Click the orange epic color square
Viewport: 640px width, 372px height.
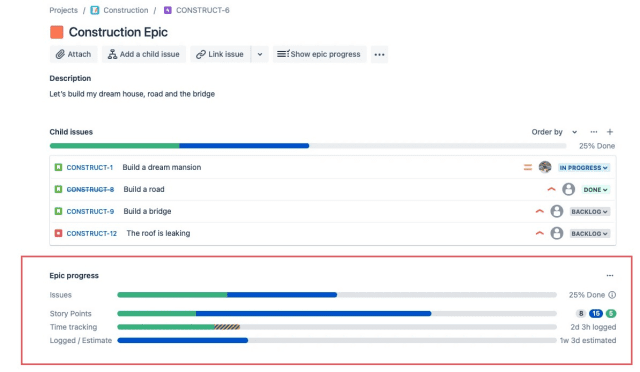pos(57,32)
